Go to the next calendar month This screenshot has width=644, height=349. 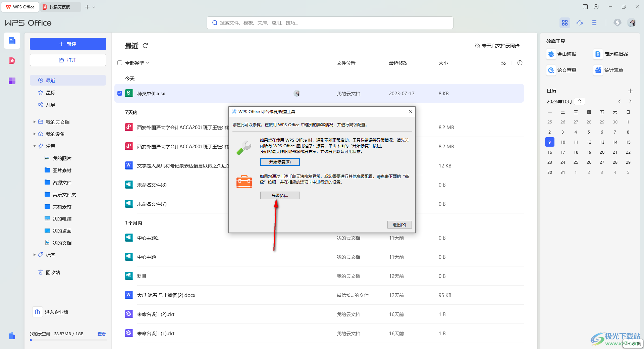click(630, 101)
